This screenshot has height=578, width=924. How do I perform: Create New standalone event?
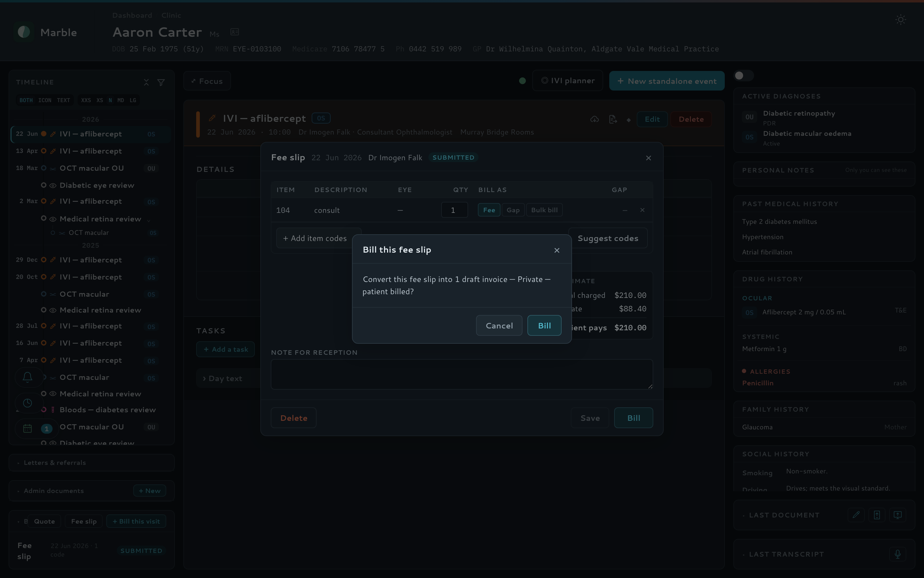click(667, 81)
